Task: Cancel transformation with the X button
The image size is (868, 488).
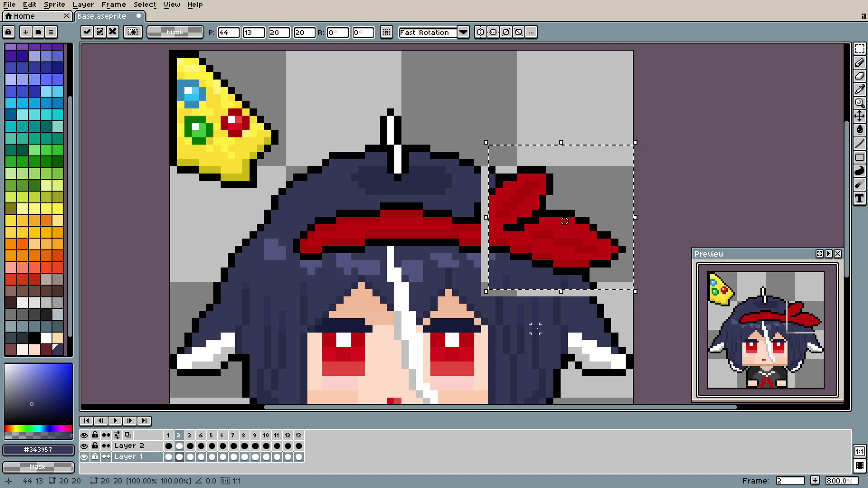Action: click(x=113, y=32)
